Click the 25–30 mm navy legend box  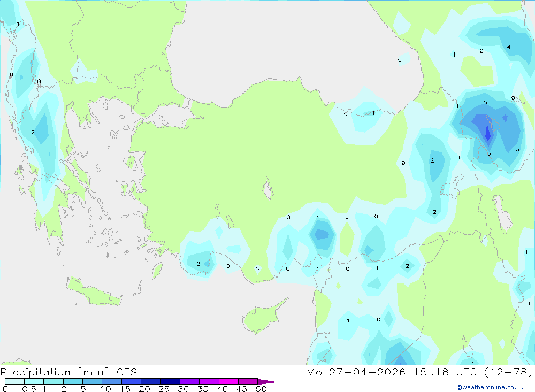click(170, 381)
